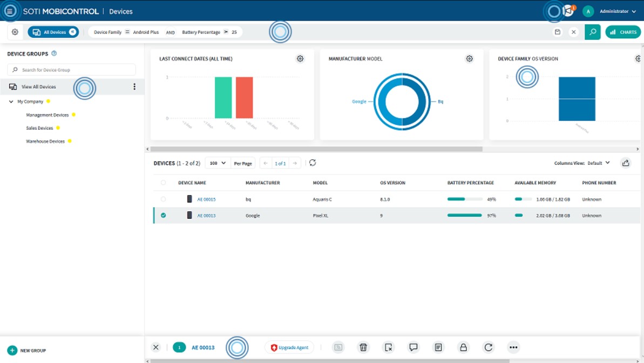Click the search magnifier in the filter bar

(593, 32)
